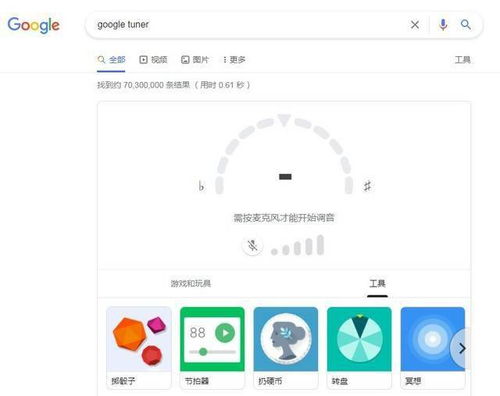500x396 pixels.
Task: Click the sharp symbol on the tuner
Action: click(x=367, y=186)
